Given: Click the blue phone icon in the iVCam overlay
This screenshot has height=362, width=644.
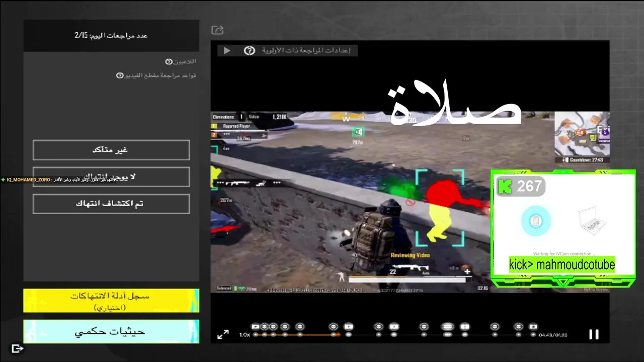Looking at the screenshot, I should [536, 221].
